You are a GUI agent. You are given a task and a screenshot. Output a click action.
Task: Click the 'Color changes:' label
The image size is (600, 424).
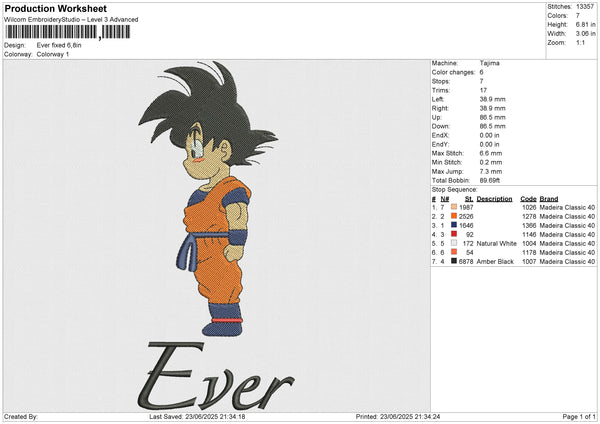[453, 72]
